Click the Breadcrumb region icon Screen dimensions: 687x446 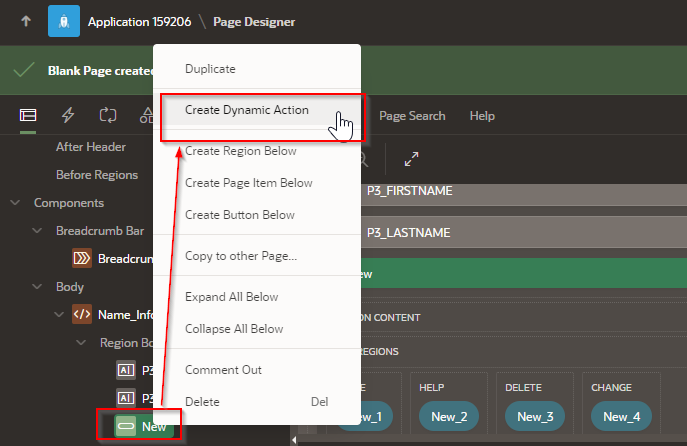coord(82,258)
